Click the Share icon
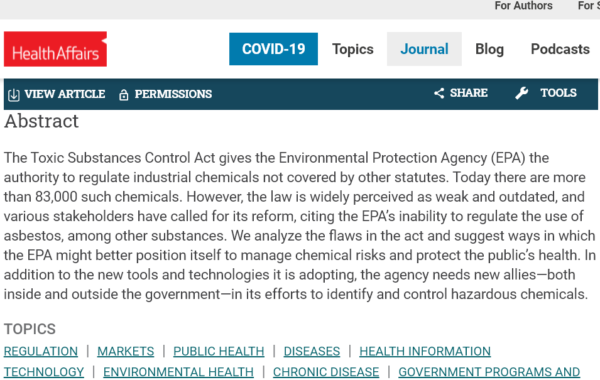Viewport: 600px width, 380px height. click(x=439, y=93)
